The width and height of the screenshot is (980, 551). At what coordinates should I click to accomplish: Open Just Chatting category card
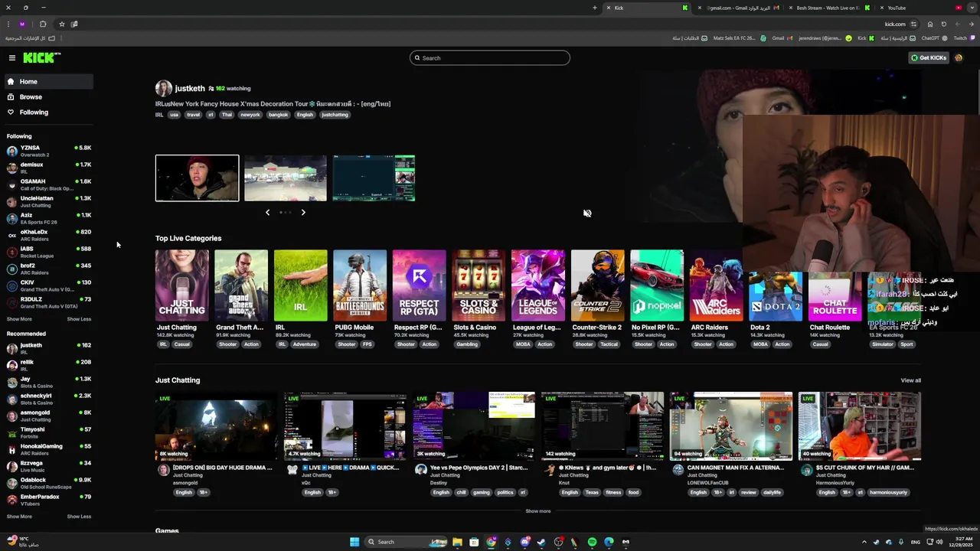click(181, 285)
